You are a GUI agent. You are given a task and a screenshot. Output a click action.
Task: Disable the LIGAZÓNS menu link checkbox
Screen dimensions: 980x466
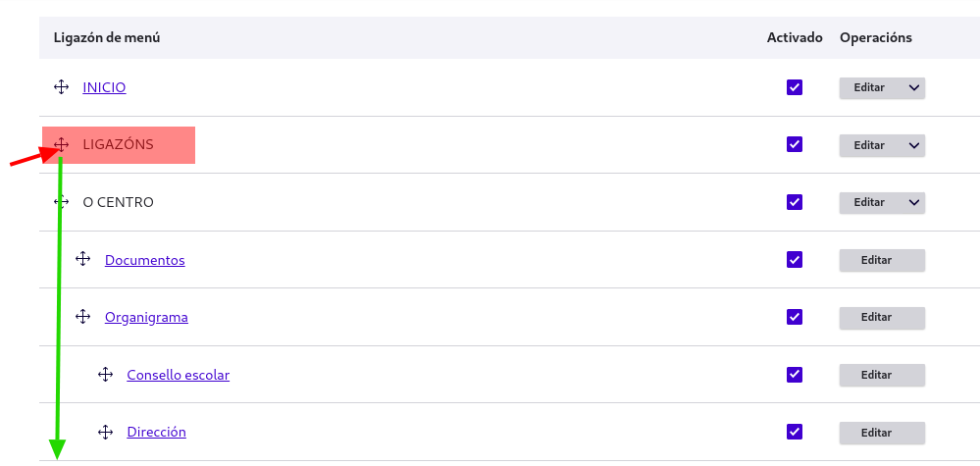pyautogui.click(x=795, y=145)
